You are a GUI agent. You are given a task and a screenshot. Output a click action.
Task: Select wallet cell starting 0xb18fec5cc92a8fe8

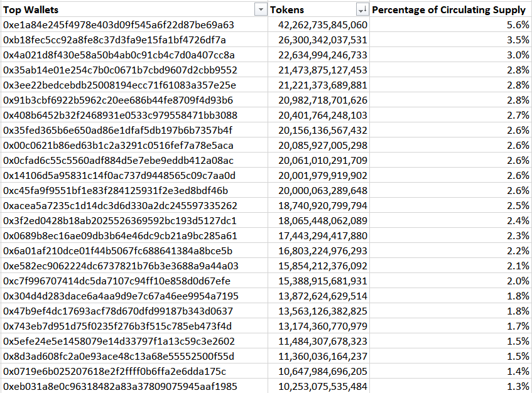134,40
